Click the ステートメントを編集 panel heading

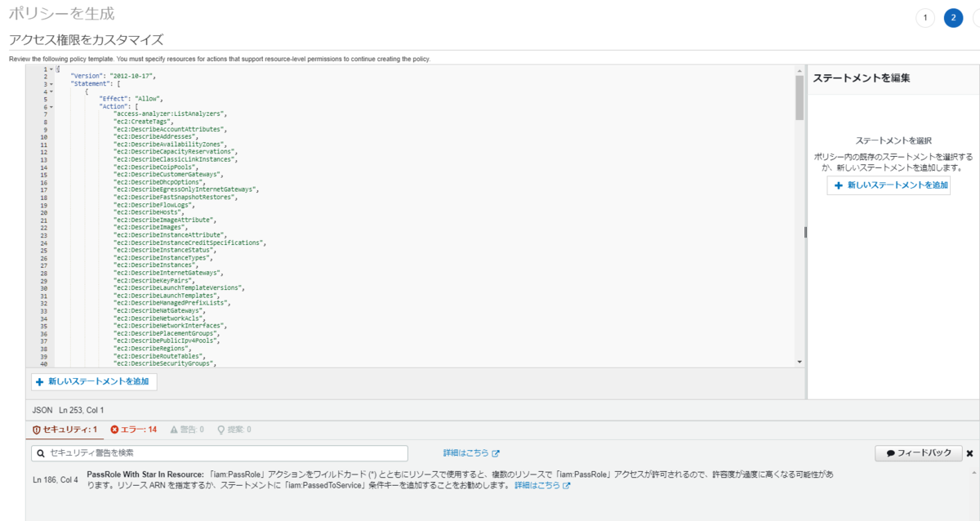[862, 78]
